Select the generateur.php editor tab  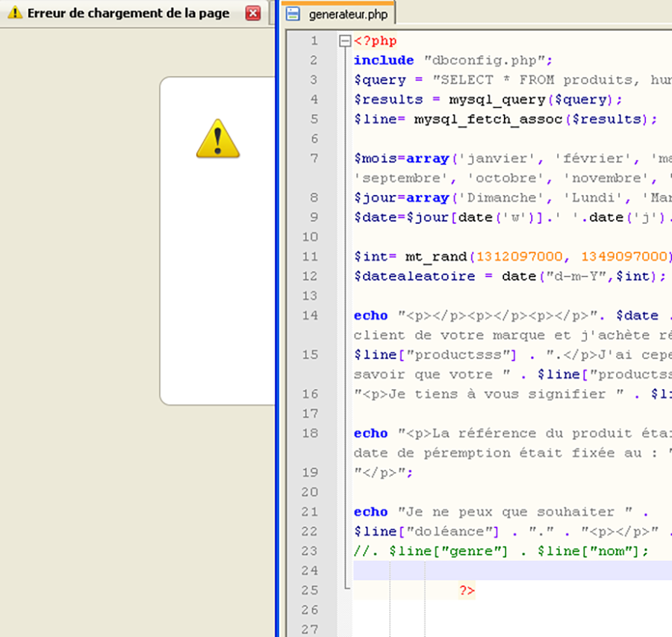pyautogui.click(x=338, y=13)
